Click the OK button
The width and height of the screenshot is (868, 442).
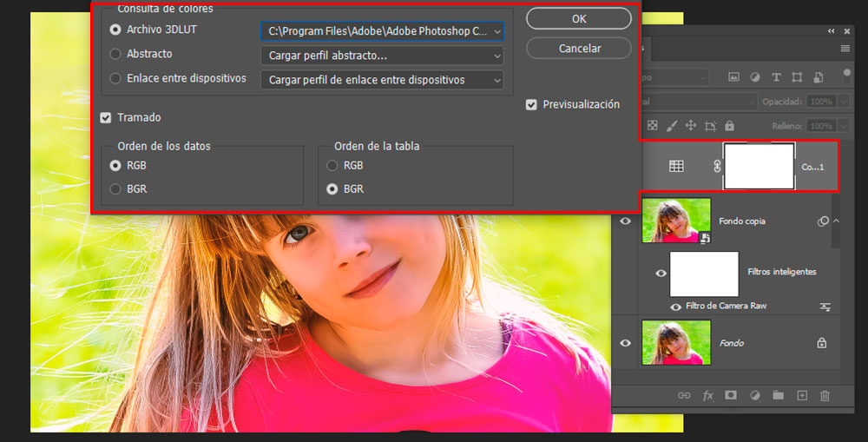579,19
